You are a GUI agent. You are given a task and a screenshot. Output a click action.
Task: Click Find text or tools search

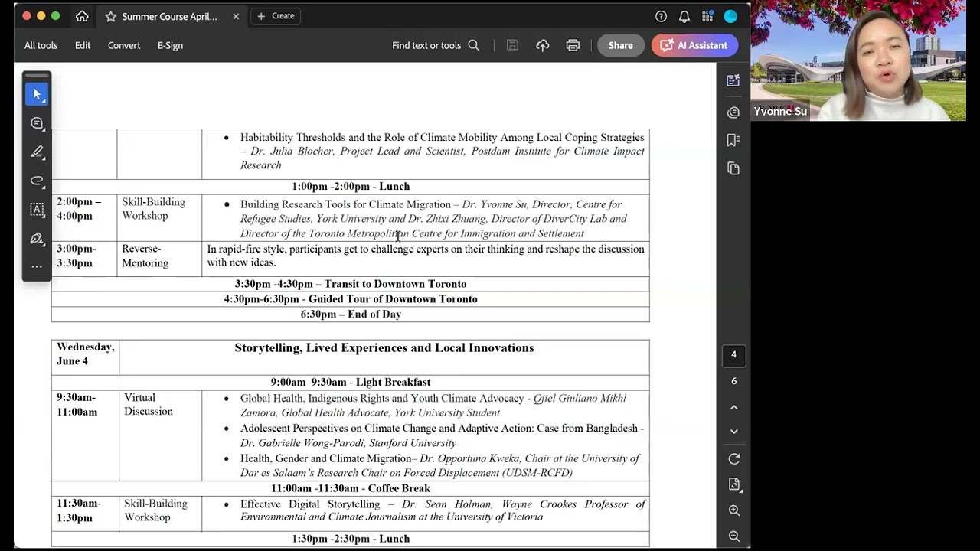click(x=436, y=45)
